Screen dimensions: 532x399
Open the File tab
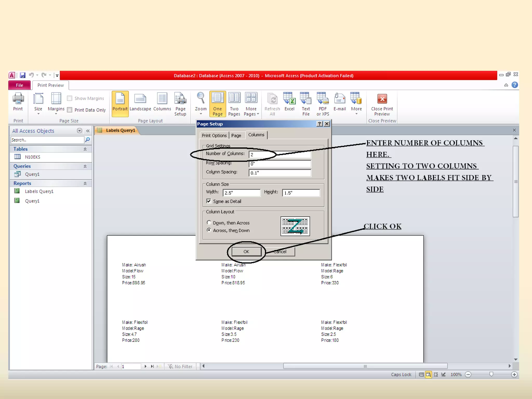[x=19, y=85]
